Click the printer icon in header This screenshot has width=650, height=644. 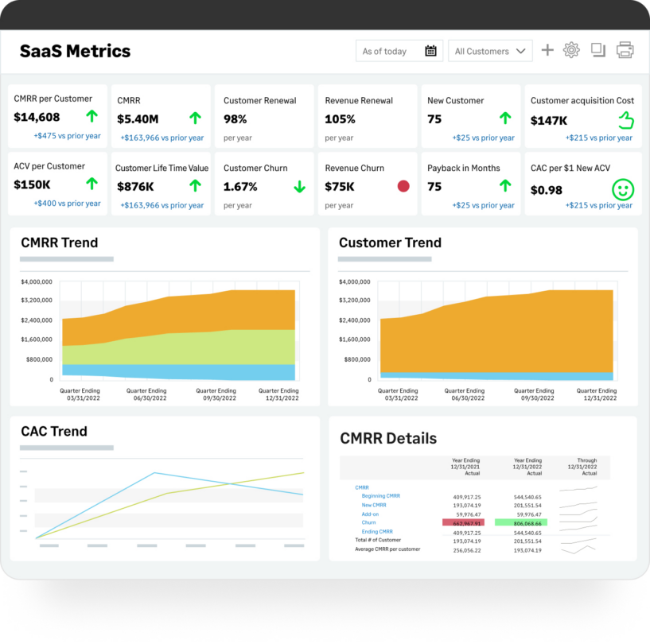[625, 51]
